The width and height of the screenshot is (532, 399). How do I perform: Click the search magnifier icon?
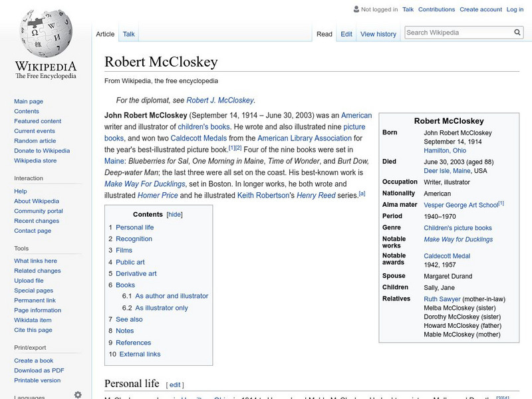pos(517,32)
